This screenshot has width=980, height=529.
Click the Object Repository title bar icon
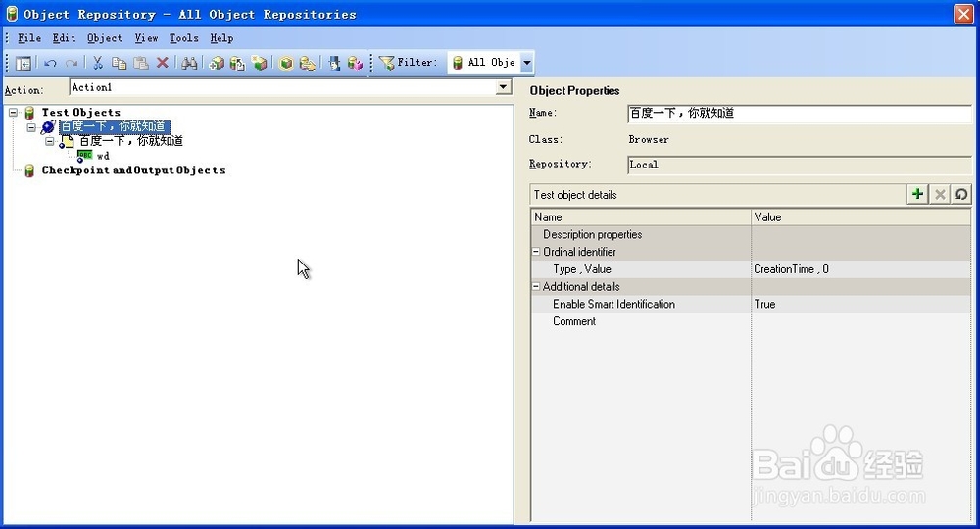(12, 13)
